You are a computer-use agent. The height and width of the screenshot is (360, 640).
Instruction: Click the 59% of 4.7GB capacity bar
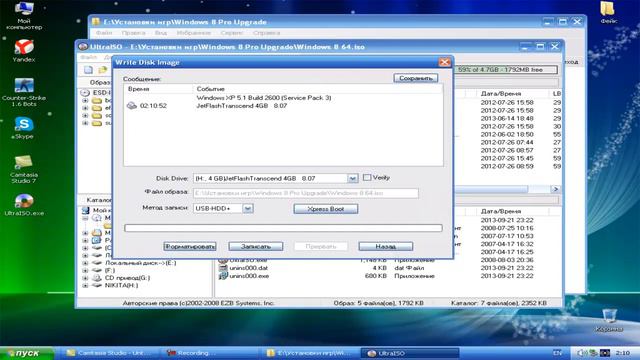(x=506, y=70)
